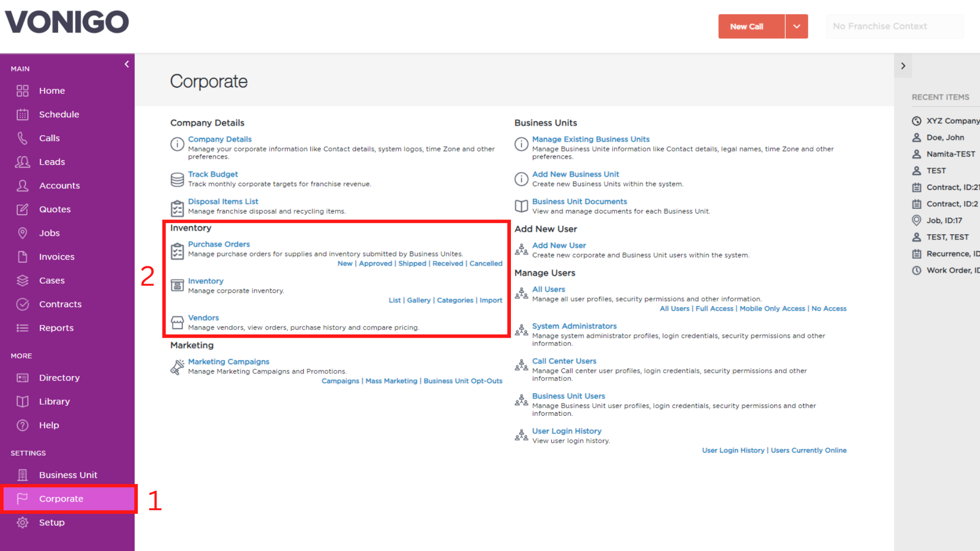Screen dimensions: 980x551
Task: Toggle the Recent Items panel chevron
Action: [903, 66]
